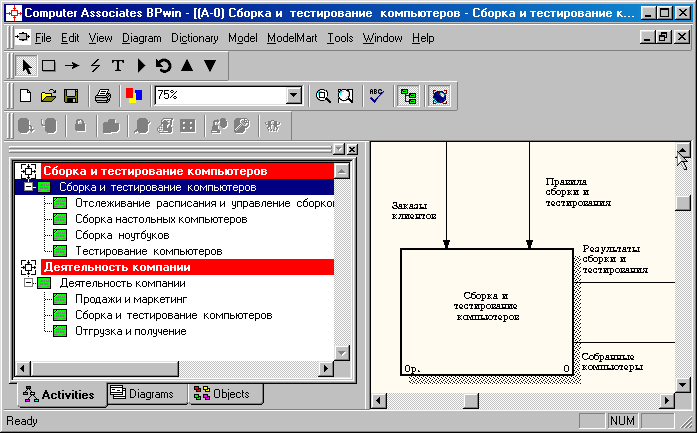Select the red Деятельность компании model header
The width and height of the screenshot is (697, 433).
[188, 267]
